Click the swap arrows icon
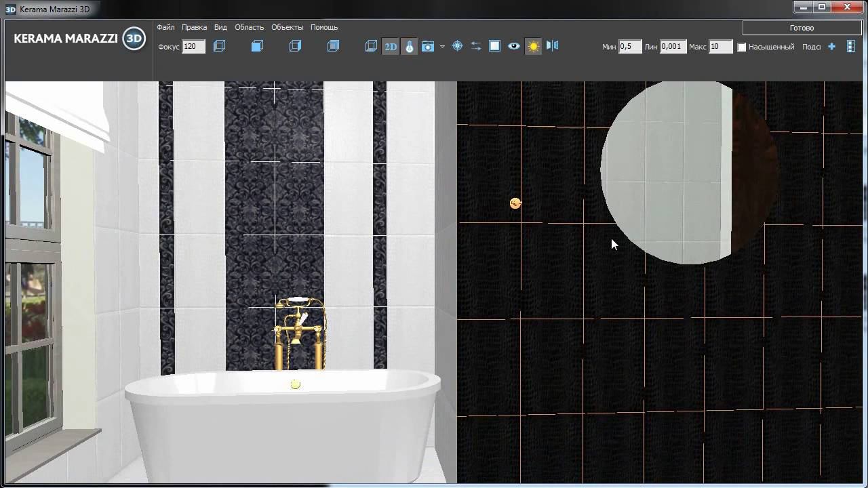This screenshot has height=488, width=868. pos(476,46)
